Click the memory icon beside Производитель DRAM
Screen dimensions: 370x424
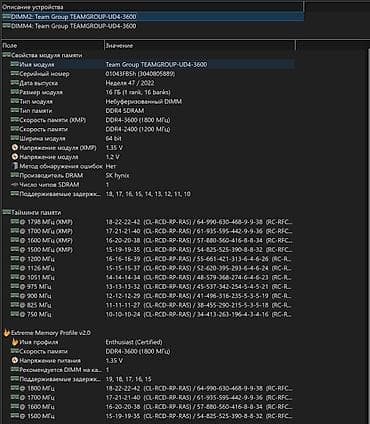(14, 175)
